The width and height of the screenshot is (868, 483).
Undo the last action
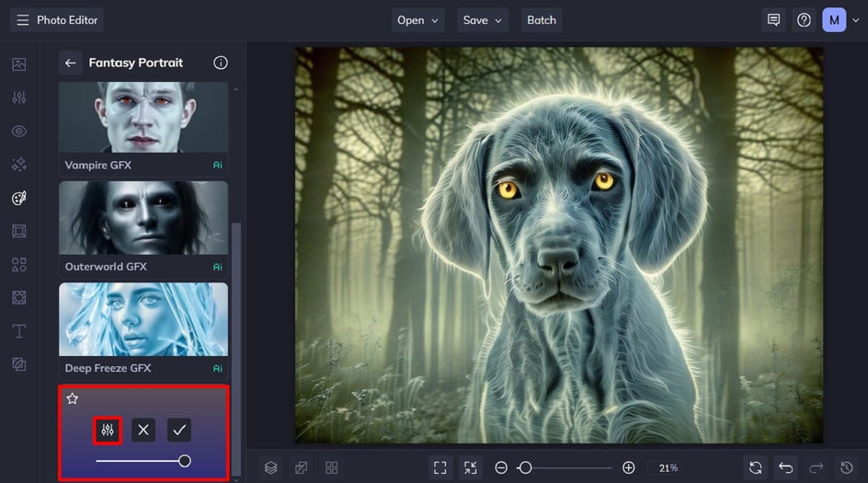tap(785, 468)
